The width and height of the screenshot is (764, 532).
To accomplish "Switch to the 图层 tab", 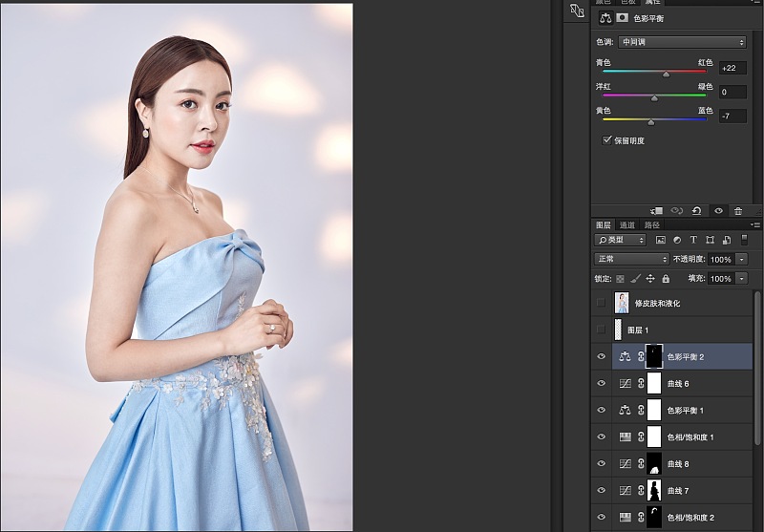I will pos(603,225).
